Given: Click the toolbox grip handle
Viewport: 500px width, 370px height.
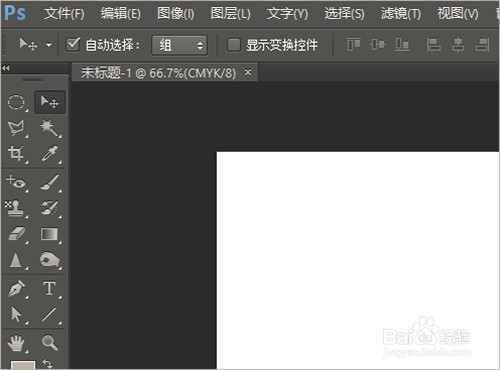Looking at the screenshot, I should [33, 80].
